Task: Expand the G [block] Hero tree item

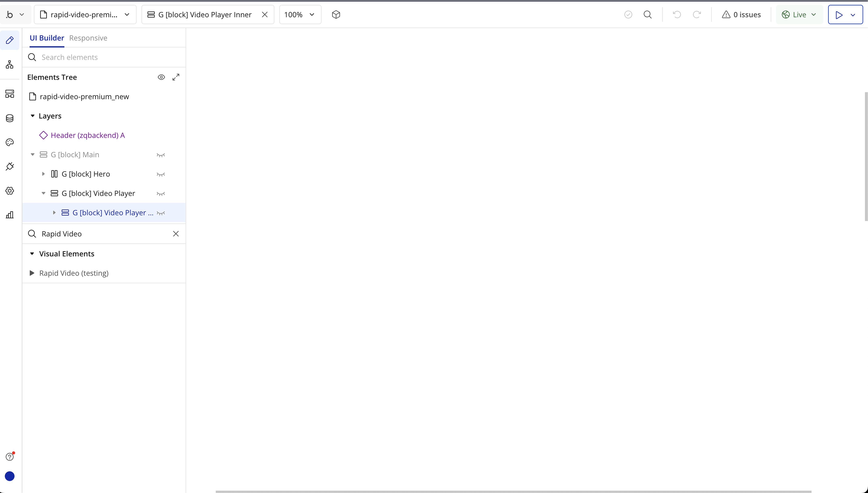Action: pyautogui.click(x=43, y=174)
